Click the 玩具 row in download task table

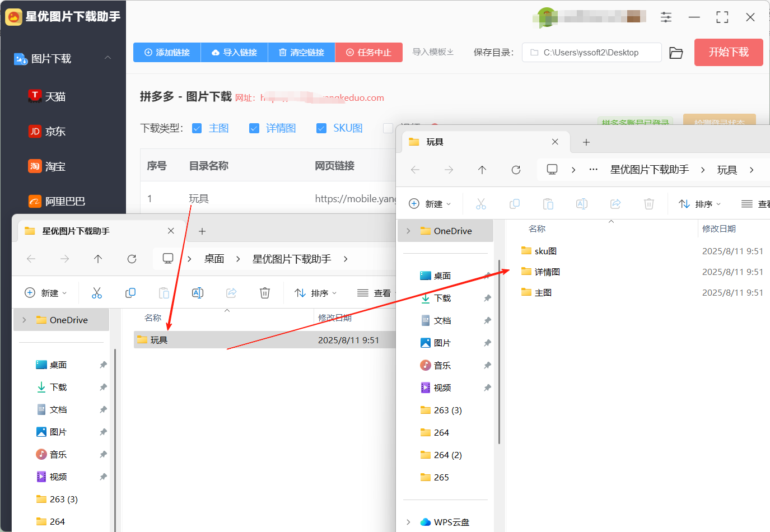pyautogui.click(x=268, y=198)
